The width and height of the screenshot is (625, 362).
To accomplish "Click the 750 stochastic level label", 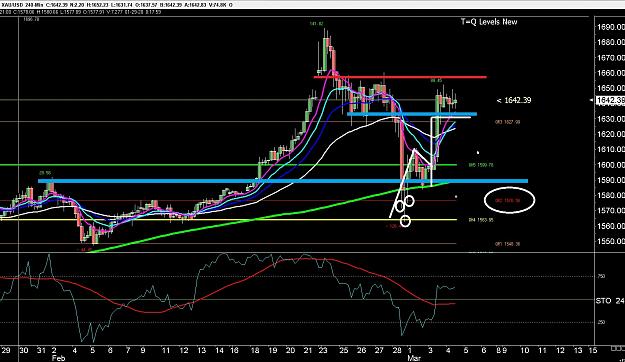I will pos(601,276).
